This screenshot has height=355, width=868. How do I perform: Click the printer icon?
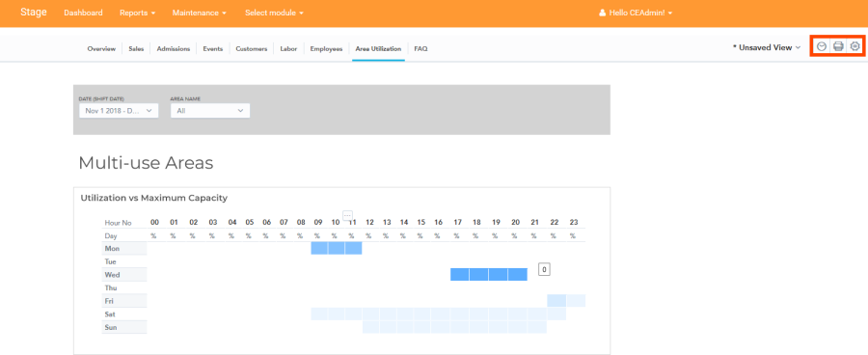[x=838, y=46]
